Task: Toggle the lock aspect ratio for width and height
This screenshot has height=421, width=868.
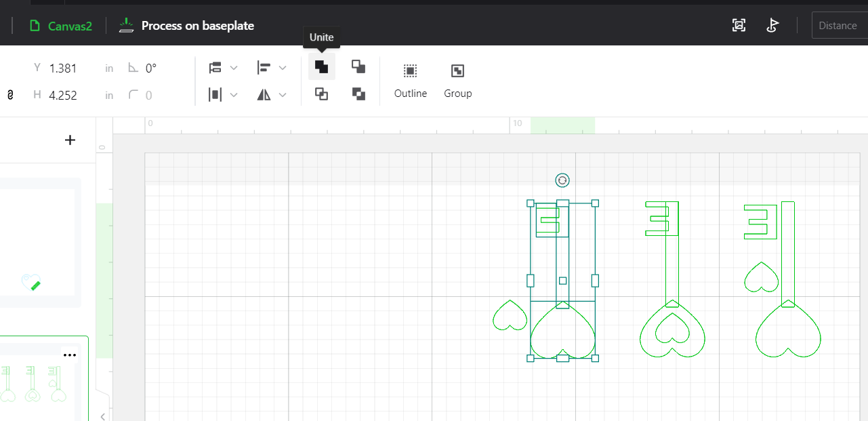Action: tap(9, 95)
